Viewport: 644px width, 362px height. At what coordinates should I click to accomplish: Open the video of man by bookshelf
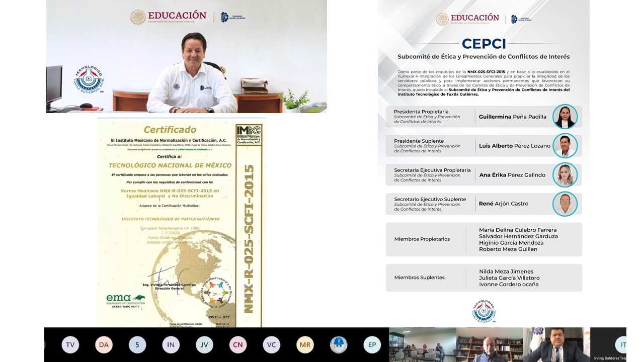pyautogui.click(x=490, y=345)
